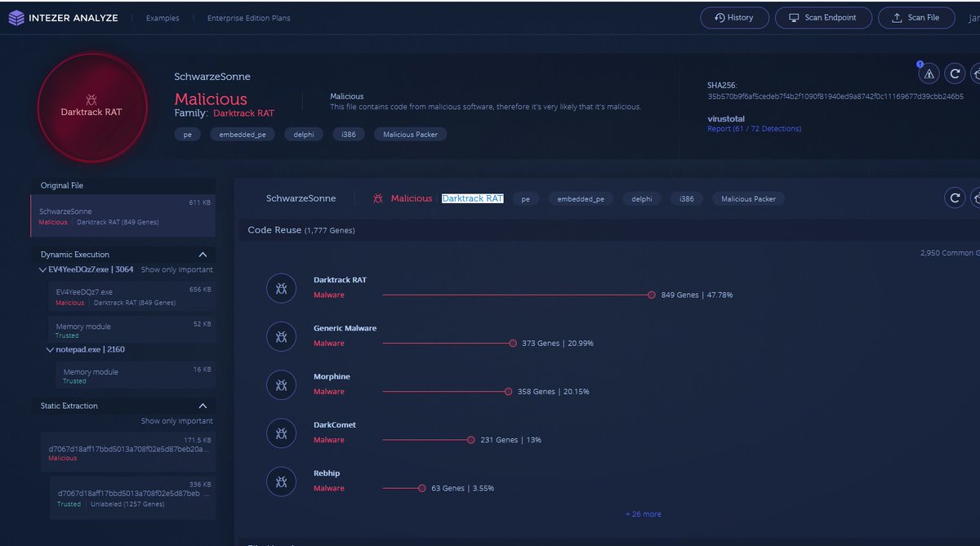Collapse the Static Extraction section
Viewport: 980px width, 546px height.
(x=203, y=406)
